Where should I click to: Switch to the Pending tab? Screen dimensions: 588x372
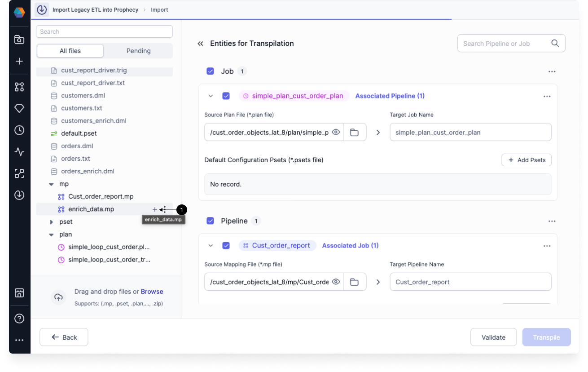click(139, 51)
